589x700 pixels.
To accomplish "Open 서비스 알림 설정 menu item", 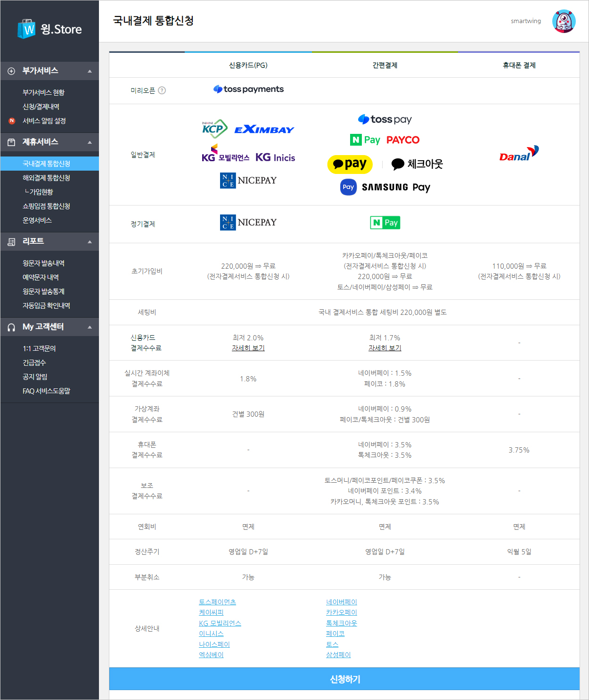I will (x=44, y=121).
